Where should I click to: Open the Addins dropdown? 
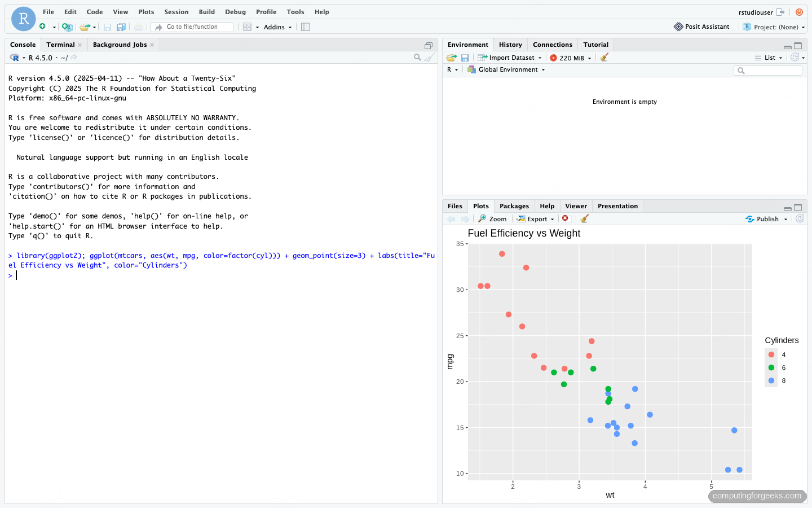tap(277, 27)
